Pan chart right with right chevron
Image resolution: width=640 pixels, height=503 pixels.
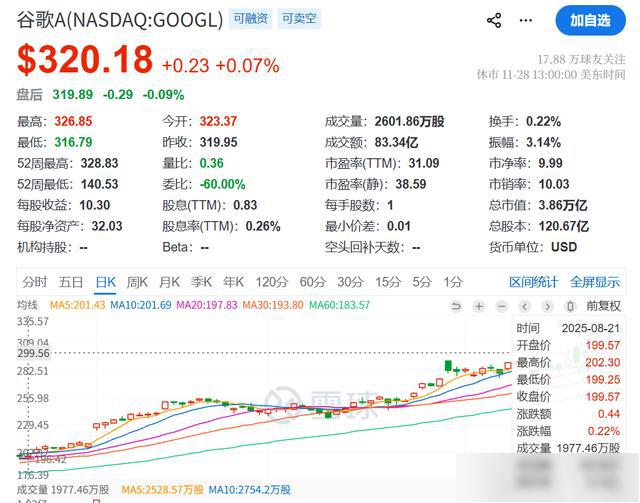(x=548, y=306)
